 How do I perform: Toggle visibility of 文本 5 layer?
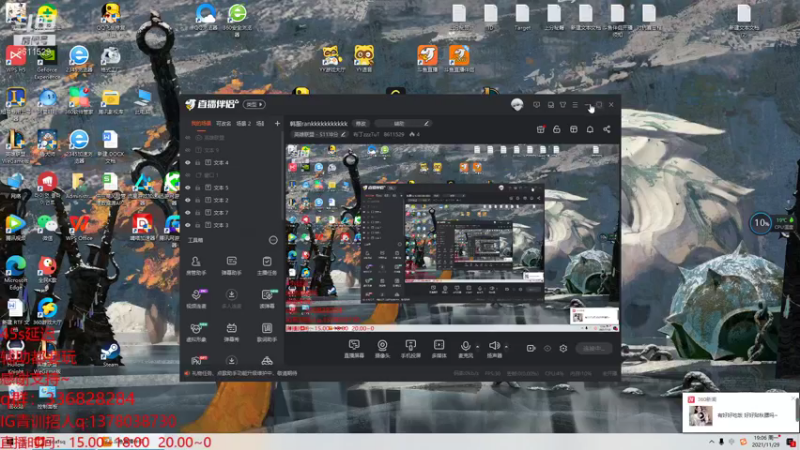tap(187, 188)
